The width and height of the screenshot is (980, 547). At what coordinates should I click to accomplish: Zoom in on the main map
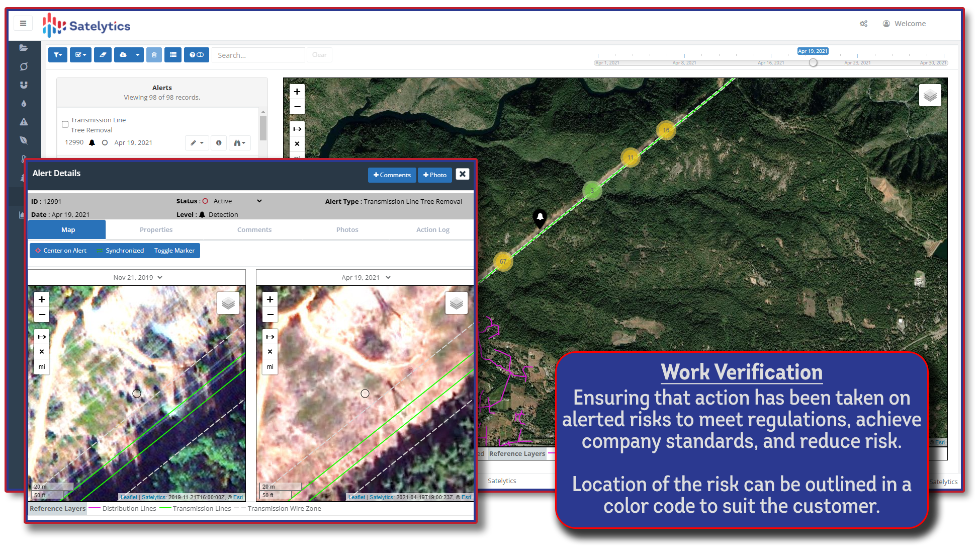[297, 92]
